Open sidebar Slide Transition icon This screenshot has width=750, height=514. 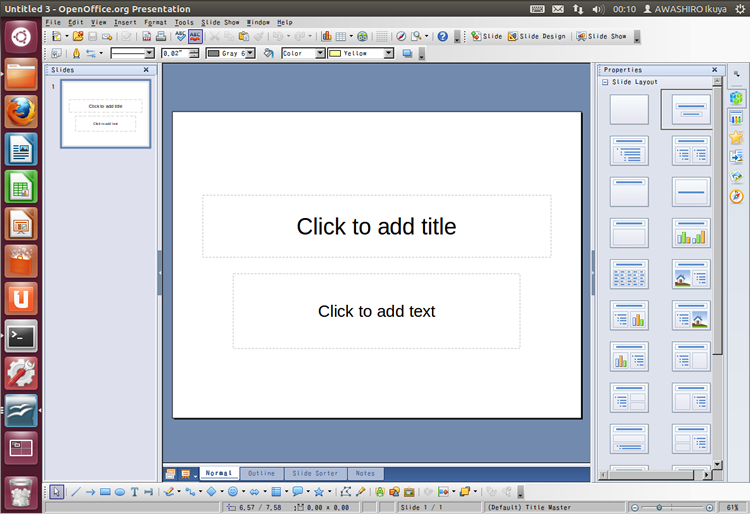coord(737,157)
